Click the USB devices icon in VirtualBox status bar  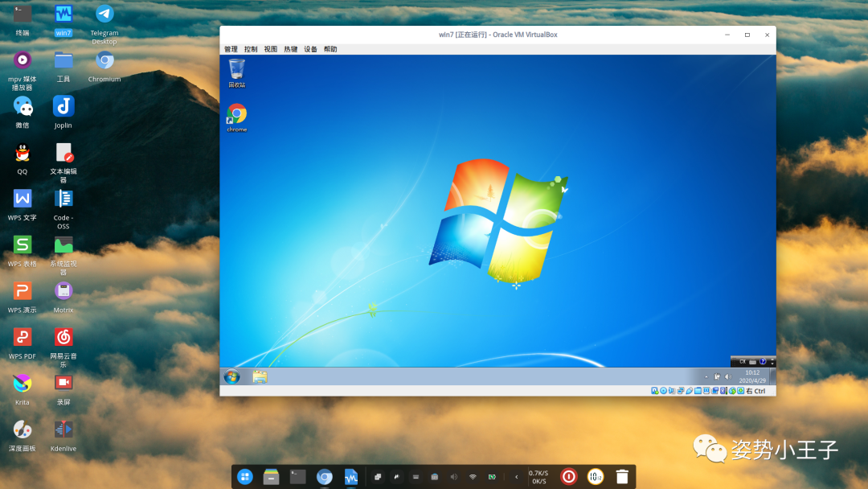(690, 390)
